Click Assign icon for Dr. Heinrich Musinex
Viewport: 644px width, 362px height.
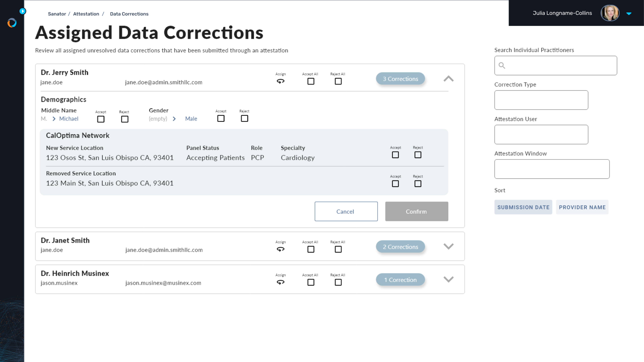point(281,282)
